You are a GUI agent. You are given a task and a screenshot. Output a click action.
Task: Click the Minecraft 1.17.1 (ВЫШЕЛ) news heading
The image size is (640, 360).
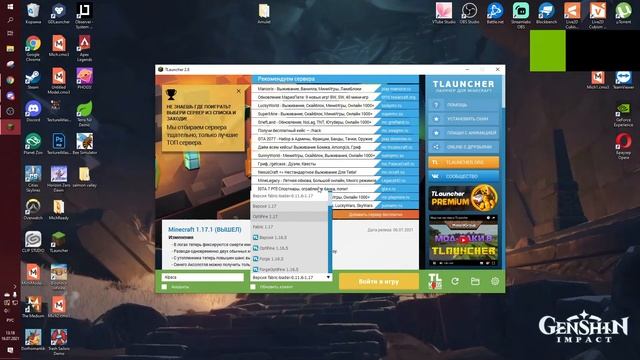point(204,229)
